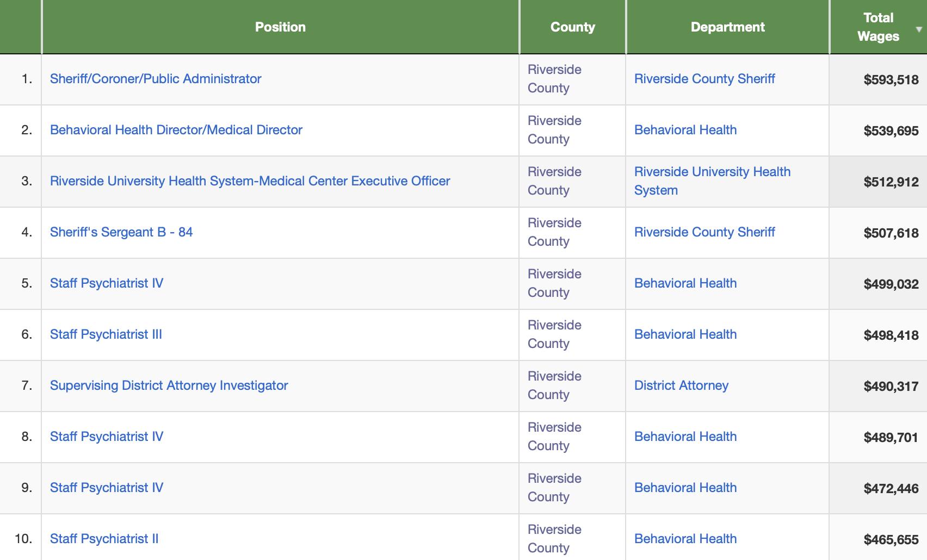The image size is (927, 560).
Task: Sort table by the County column header
Action: coord(572,27)
